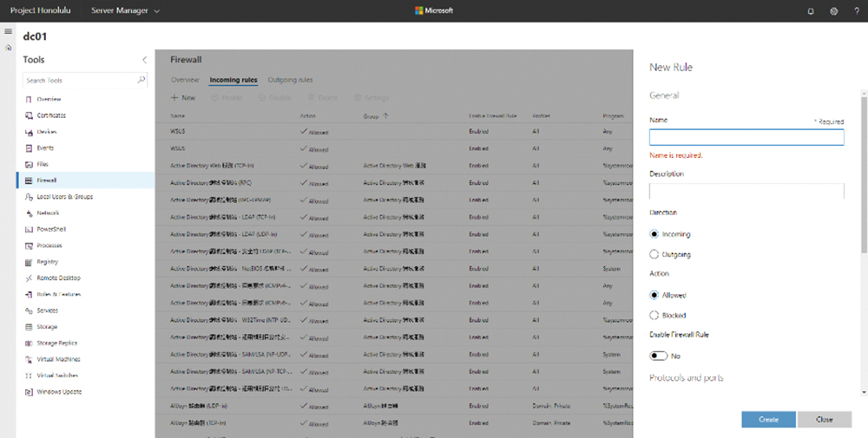
Task: Open settings gear in top bar
Action: pos(833,11)
